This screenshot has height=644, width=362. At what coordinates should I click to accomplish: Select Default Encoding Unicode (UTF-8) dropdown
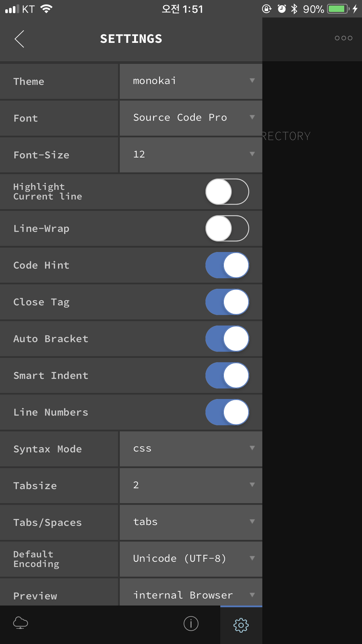pos(191,559)
